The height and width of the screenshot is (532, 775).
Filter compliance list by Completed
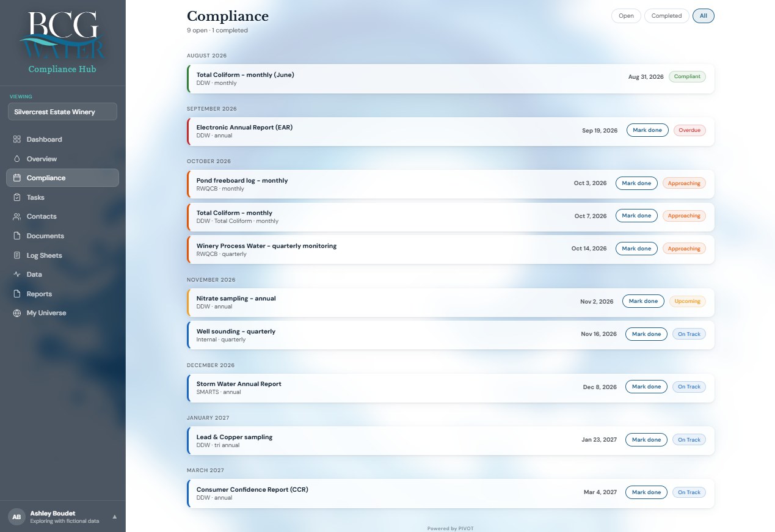point(666,16)
